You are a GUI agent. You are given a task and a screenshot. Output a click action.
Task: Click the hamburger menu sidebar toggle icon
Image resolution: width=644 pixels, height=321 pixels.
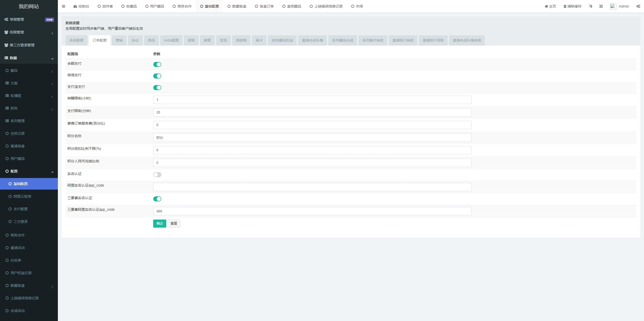pyautogui.click(x=63, y=6)
